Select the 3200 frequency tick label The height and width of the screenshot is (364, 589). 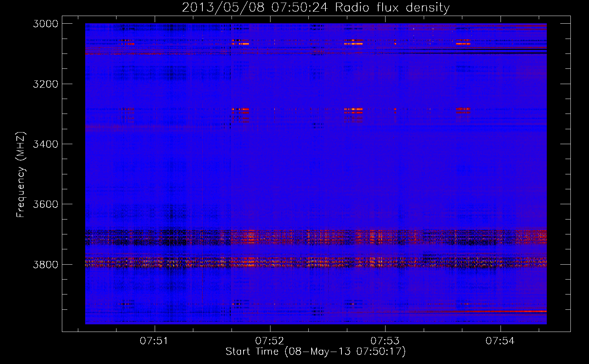tap(46, 84)
